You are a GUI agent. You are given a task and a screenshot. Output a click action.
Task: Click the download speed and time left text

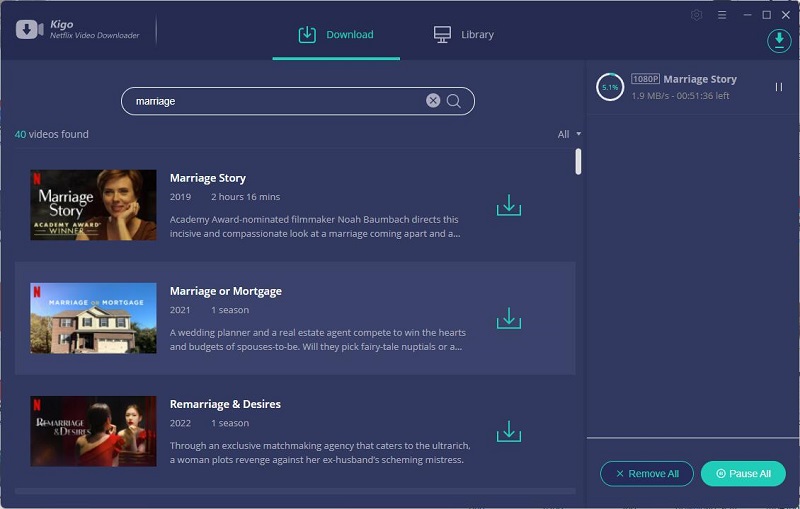680,96
